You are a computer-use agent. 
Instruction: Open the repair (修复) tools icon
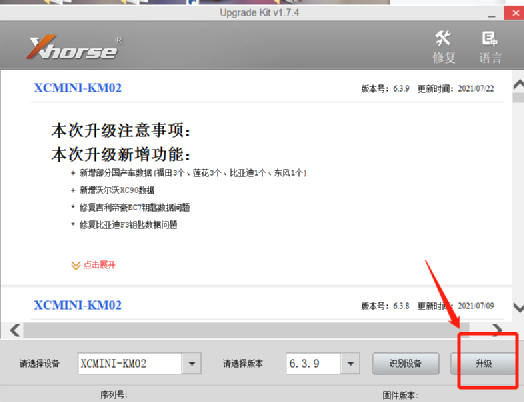coord(443,47)
